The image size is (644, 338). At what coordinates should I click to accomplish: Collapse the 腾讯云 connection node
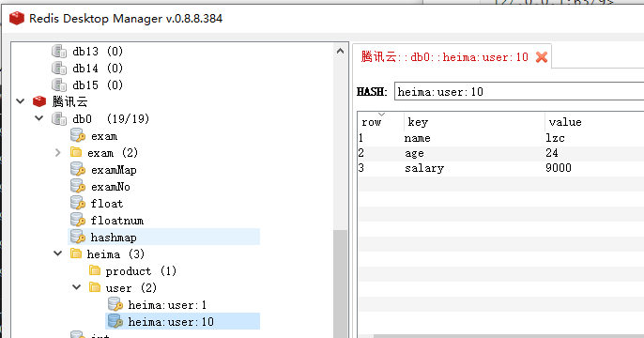20,101
